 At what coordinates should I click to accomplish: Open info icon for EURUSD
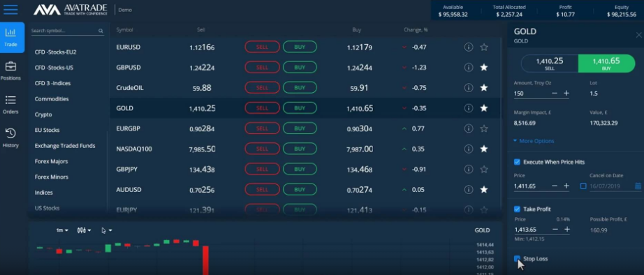(469, 47)
